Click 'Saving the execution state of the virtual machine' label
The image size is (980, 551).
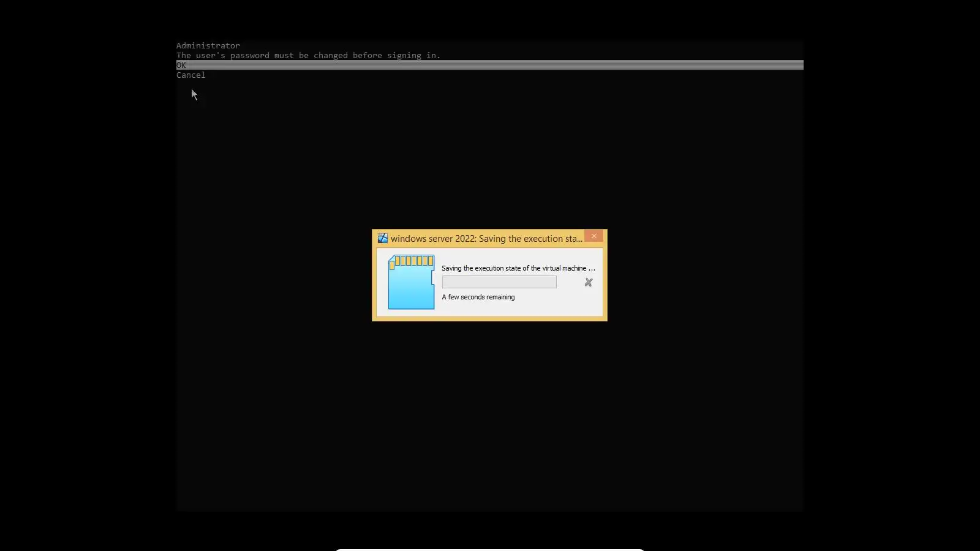(518, 268)
